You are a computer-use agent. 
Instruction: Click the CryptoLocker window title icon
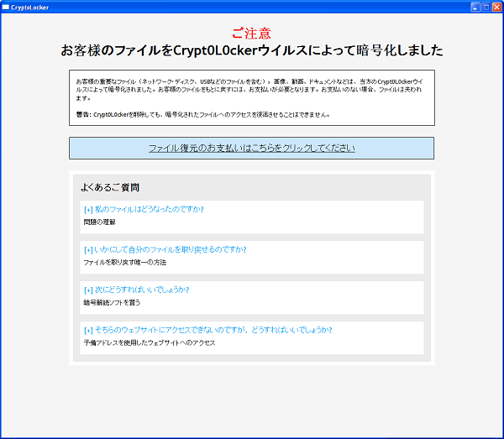click(6, 7)
